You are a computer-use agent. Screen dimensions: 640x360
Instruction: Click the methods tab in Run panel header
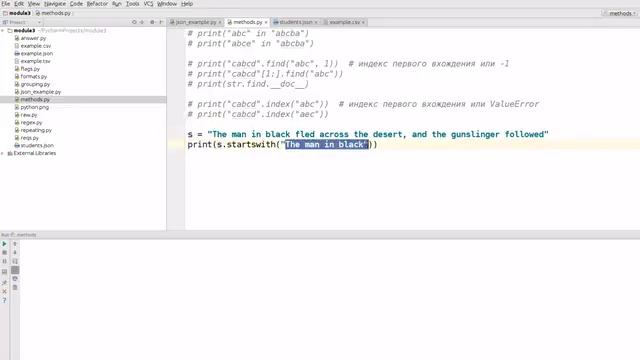tap(27, 235)
